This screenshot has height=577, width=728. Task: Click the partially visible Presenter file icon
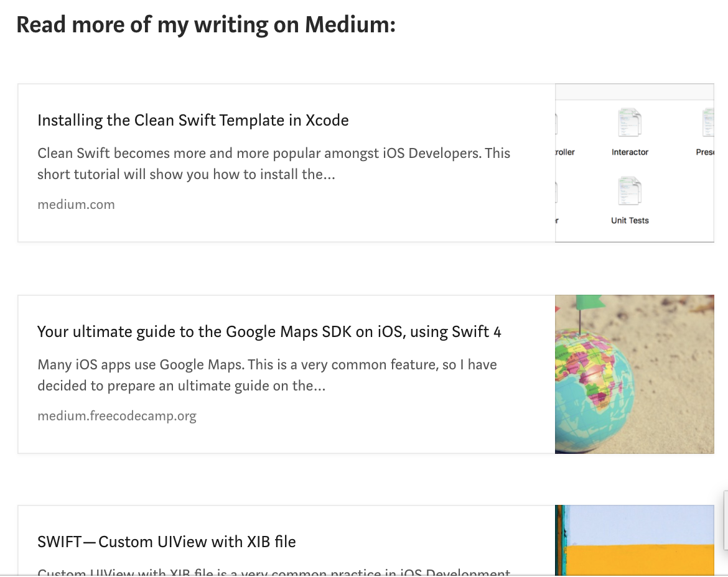[x=708, y=123]
